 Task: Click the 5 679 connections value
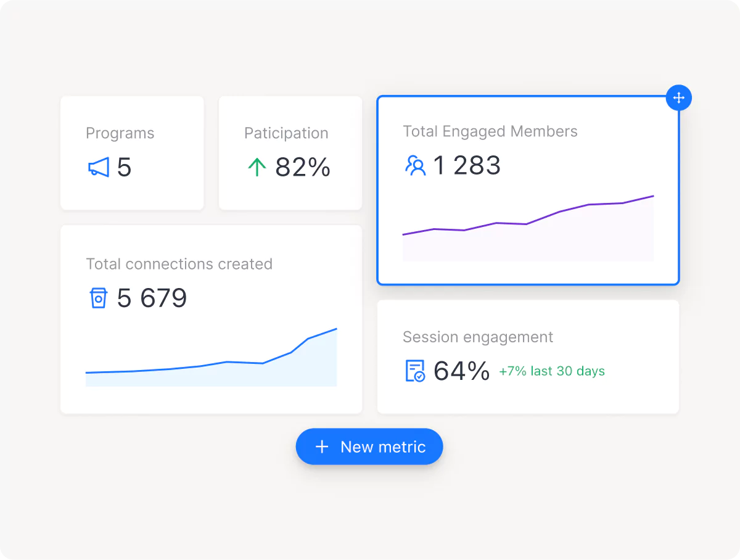pyautogui.click(x=152, y=298)
